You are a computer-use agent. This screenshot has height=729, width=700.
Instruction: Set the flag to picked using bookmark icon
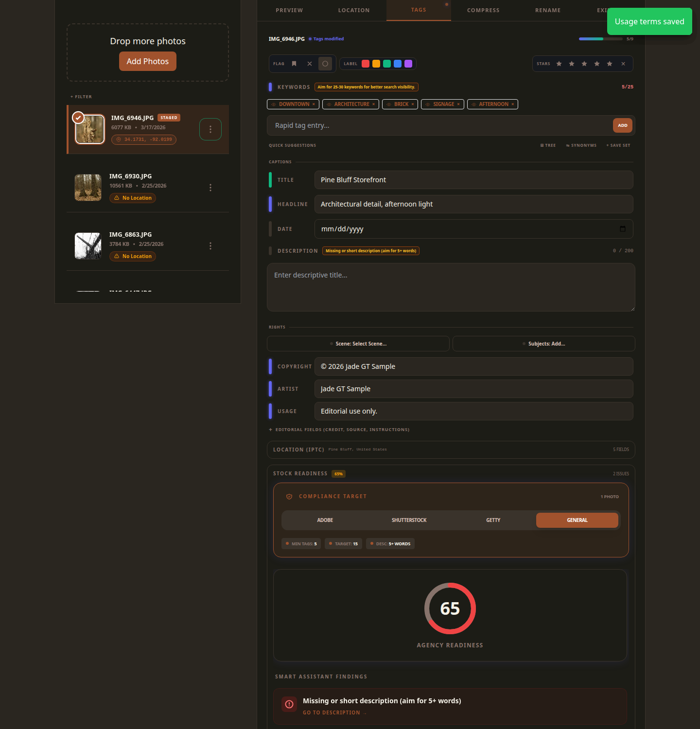coord(294,64)
